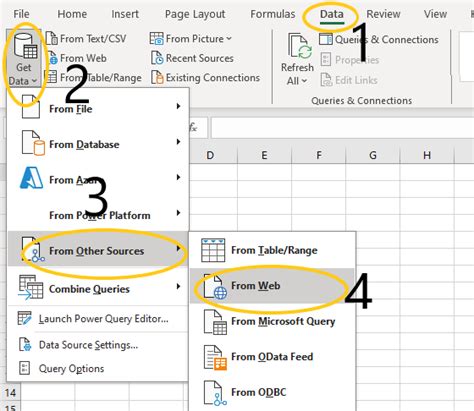The width and height of the screenshot is (474, 411).
Task: Open the Refresh All dropdown arrow
Action: (304, 81)
